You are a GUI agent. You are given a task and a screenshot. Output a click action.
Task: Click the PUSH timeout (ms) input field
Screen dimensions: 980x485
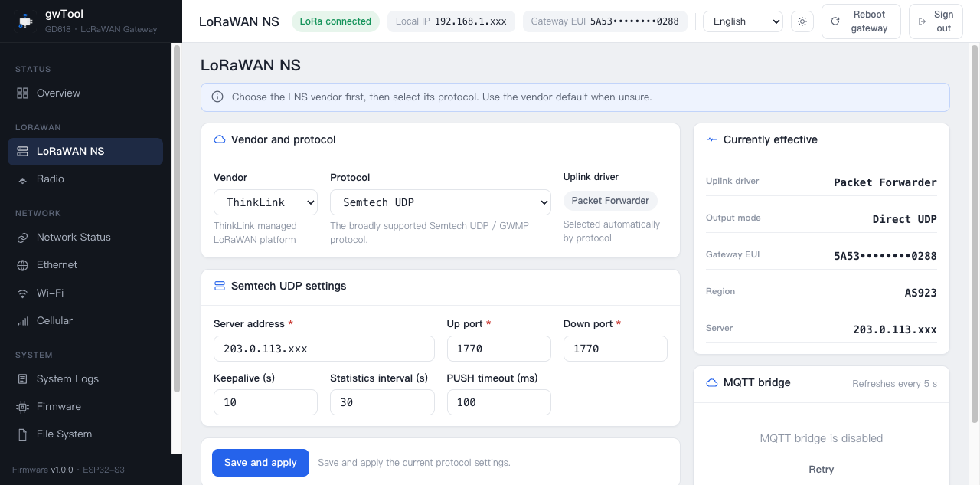click(498, 402)
